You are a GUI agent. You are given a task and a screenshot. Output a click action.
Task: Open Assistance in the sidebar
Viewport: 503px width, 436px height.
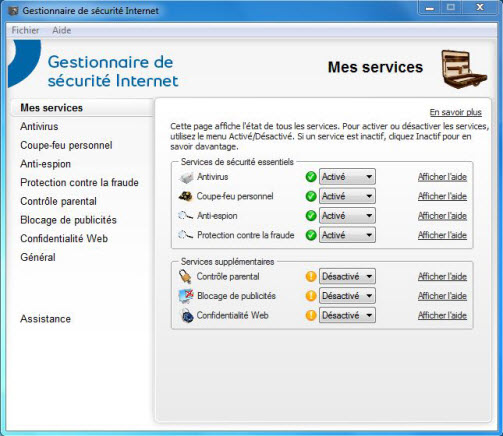pyautogui.click(x=45, y=319)
